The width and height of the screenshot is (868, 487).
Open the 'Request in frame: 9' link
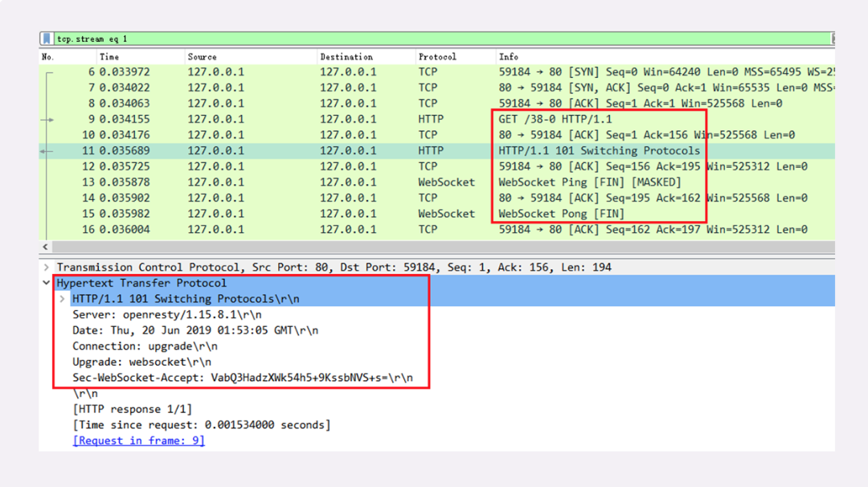click(x=138, y=440)
